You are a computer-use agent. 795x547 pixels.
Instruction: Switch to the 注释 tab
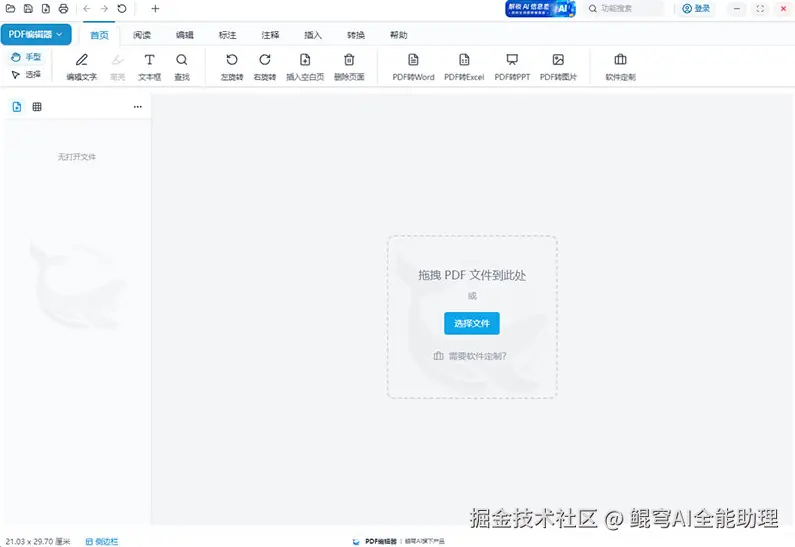click(x=270, y=35)
